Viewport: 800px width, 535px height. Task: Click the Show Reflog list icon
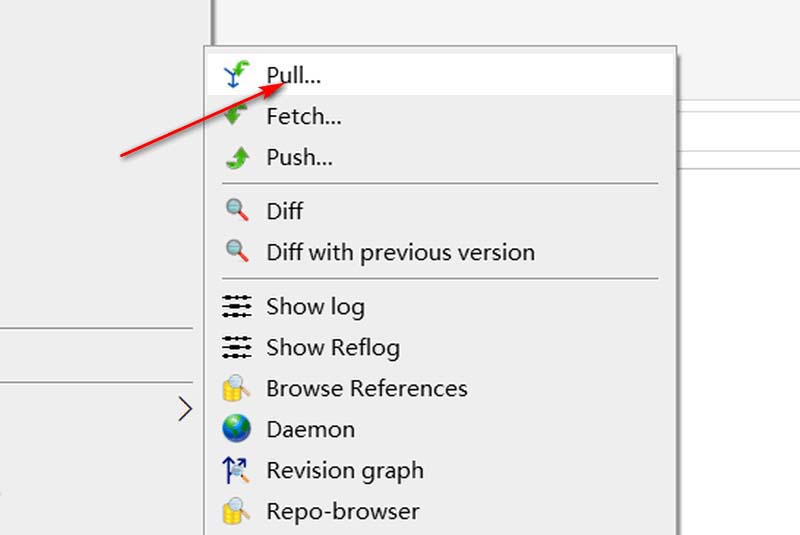pos(236,347)
